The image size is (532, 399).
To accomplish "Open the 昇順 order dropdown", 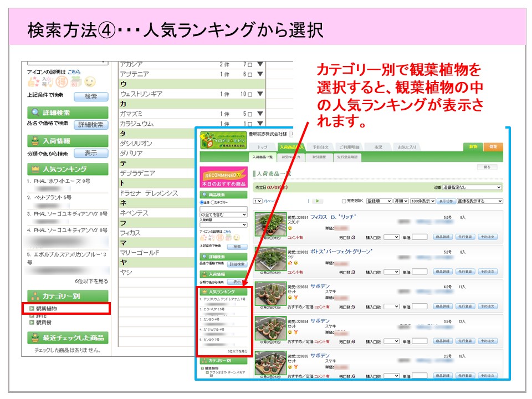I will click(401, 201).
